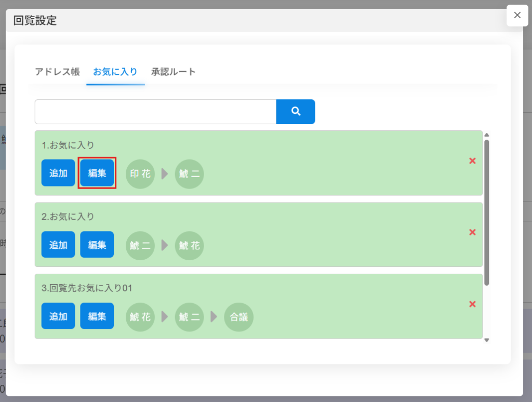Click 編集 on 3.回覧先お気に入り01

[97, 316]
